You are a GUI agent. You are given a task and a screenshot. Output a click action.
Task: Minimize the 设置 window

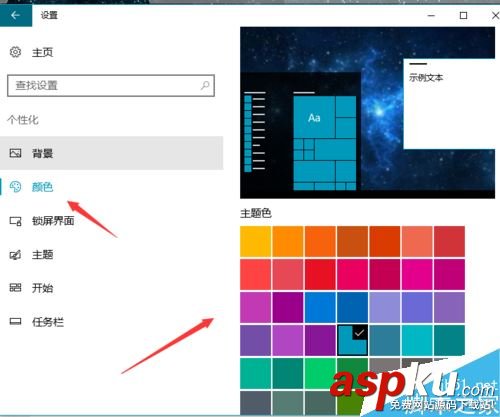coord(431,15)
